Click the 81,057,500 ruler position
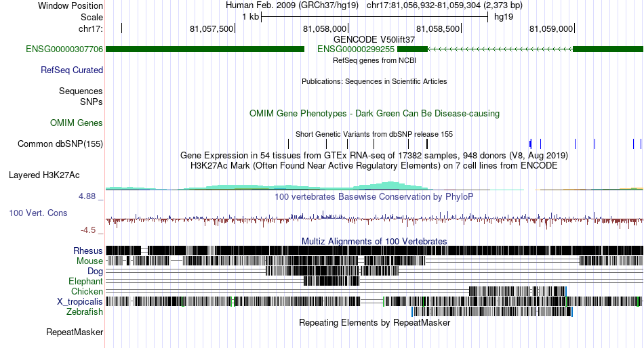This screenshot has width=644, height=348. 211,28
